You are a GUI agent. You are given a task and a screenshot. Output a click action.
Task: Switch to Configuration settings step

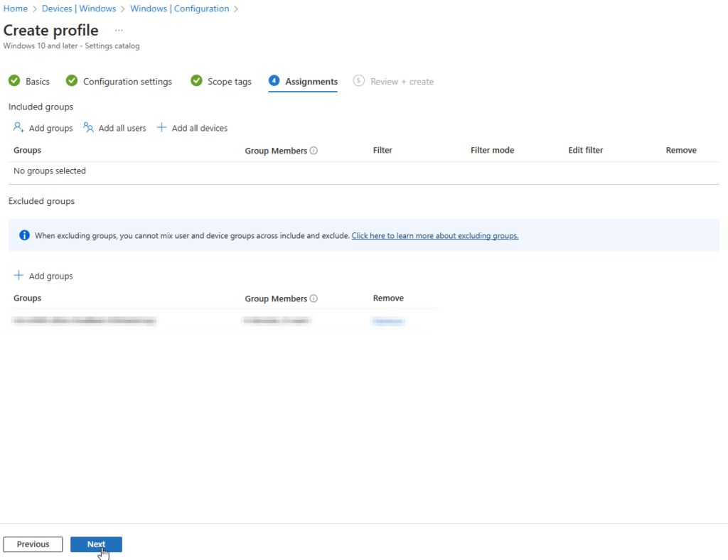(119, 82)
